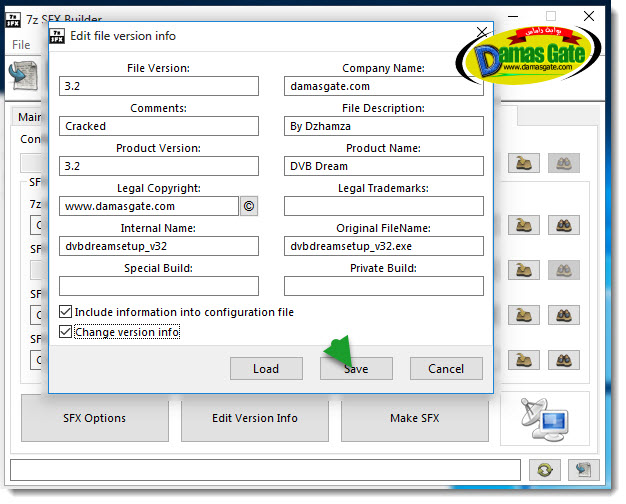Click the fifth row browse folder icon
Screen dimensions: 626x504
(x=524, y=360)
